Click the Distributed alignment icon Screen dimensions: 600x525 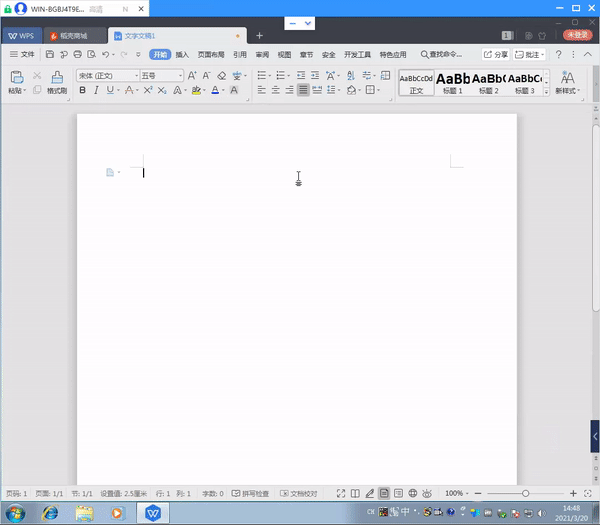click(317, 90)
